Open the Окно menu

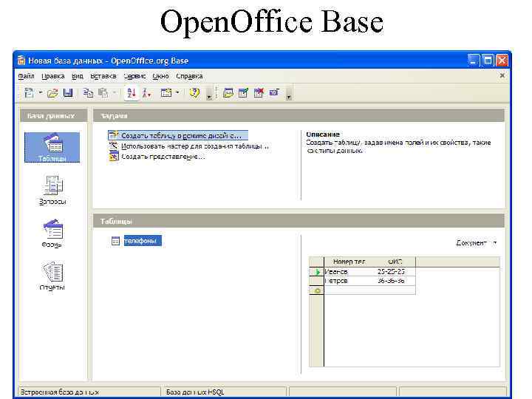coord(160,76)
